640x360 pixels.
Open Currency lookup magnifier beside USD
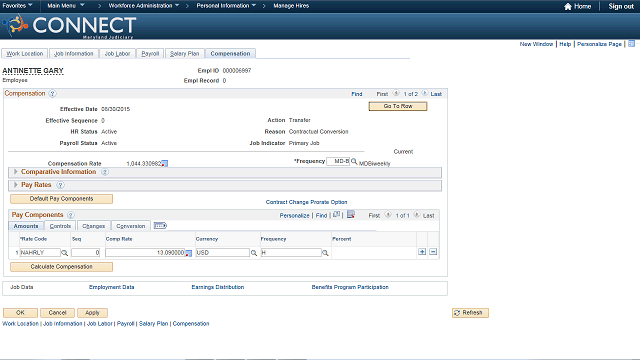tap(254, 253)
